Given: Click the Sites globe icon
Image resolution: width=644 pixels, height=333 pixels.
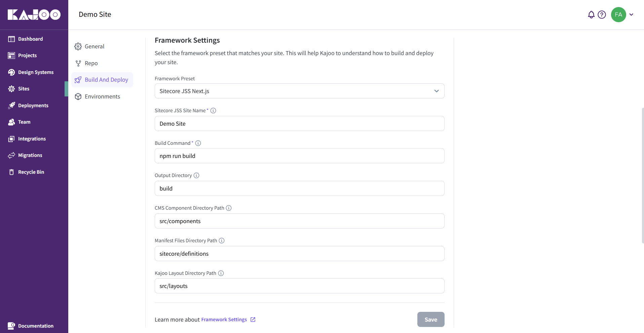Looking at the screenshot, I should [x=11, y=89].
